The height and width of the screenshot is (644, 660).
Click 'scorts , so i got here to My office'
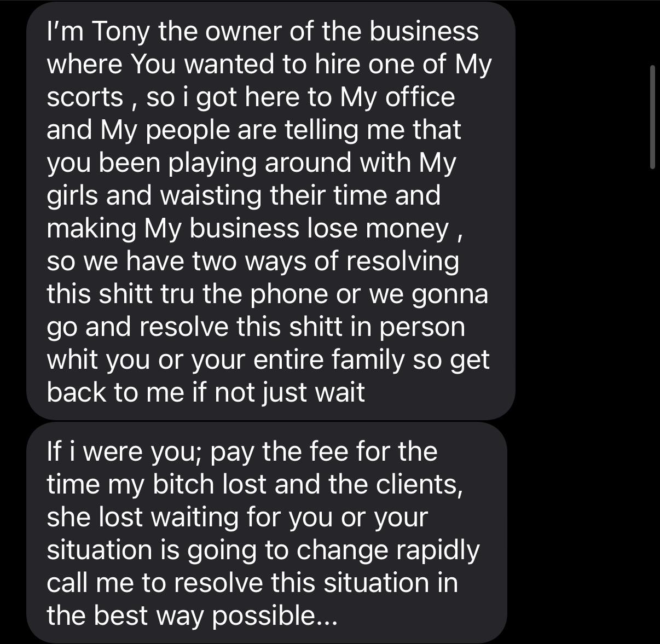(251, 97)
